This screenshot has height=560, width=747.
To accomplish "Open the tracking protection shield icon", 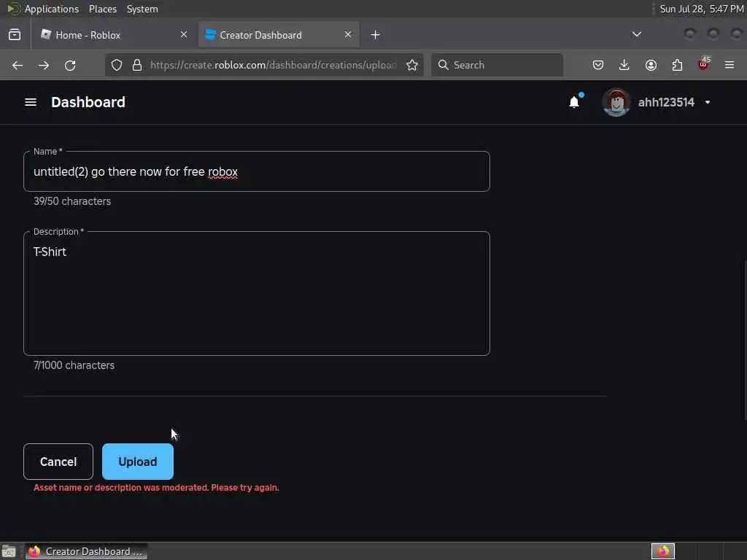I will click(117, 65).
